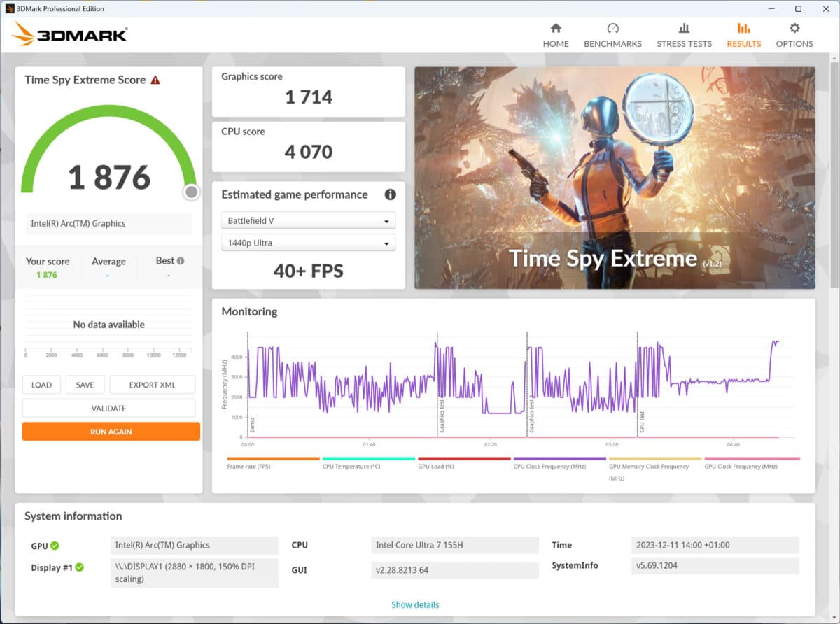Toggle the CPU Clock Frequency legend

click(x=549, y=466)
